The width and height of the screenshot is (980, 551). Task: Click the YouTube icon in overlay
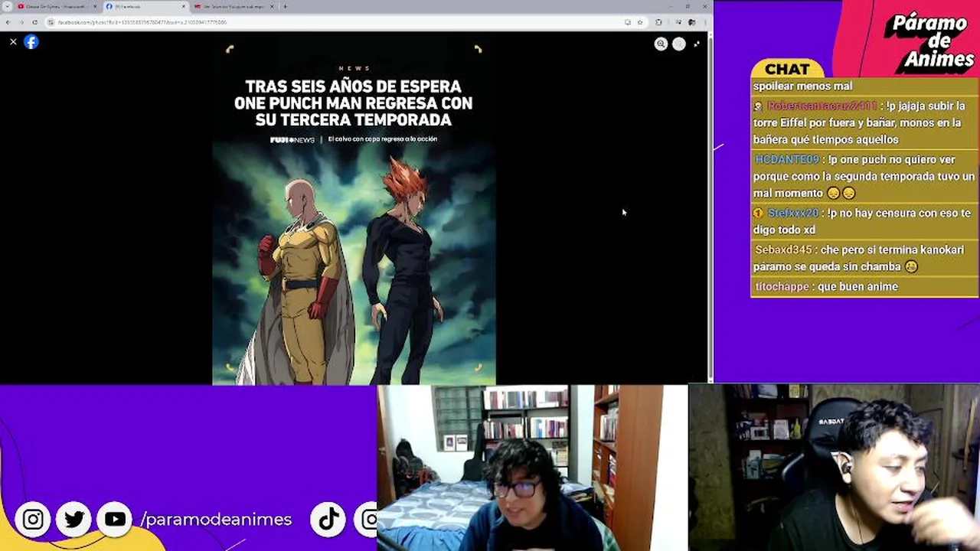click(115, 520)
